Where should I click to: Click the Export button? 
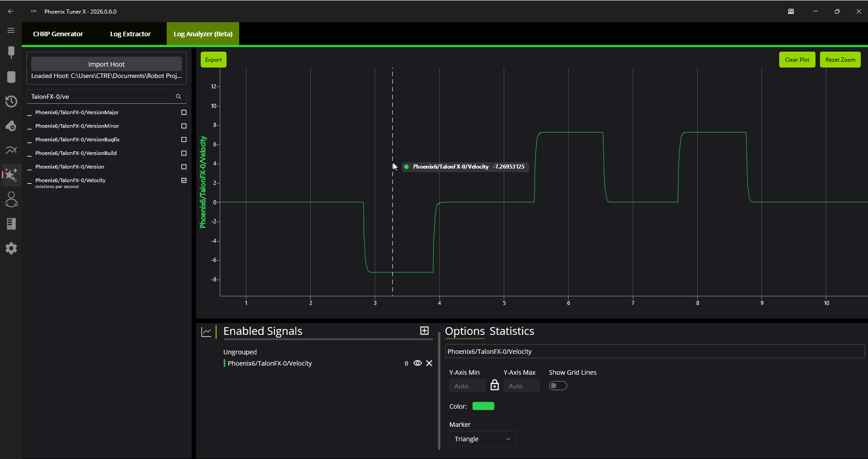[x=213, y=60]
